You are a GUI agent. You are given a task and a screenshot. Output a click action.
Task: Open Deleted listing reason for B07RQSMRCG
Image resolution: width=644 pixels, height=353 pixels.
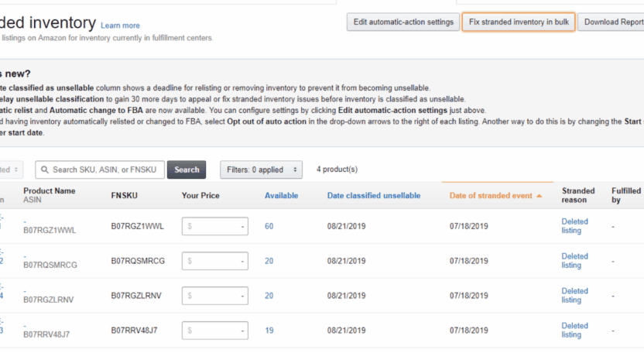574,261
